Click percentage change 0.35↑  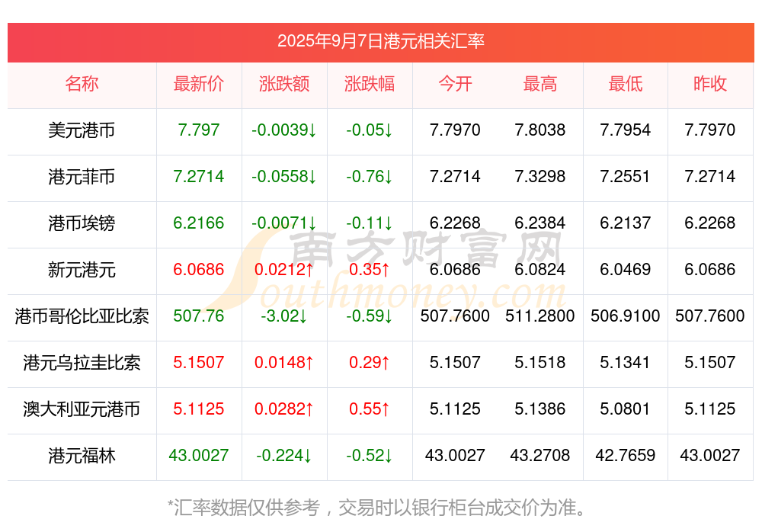pos(370,269)
